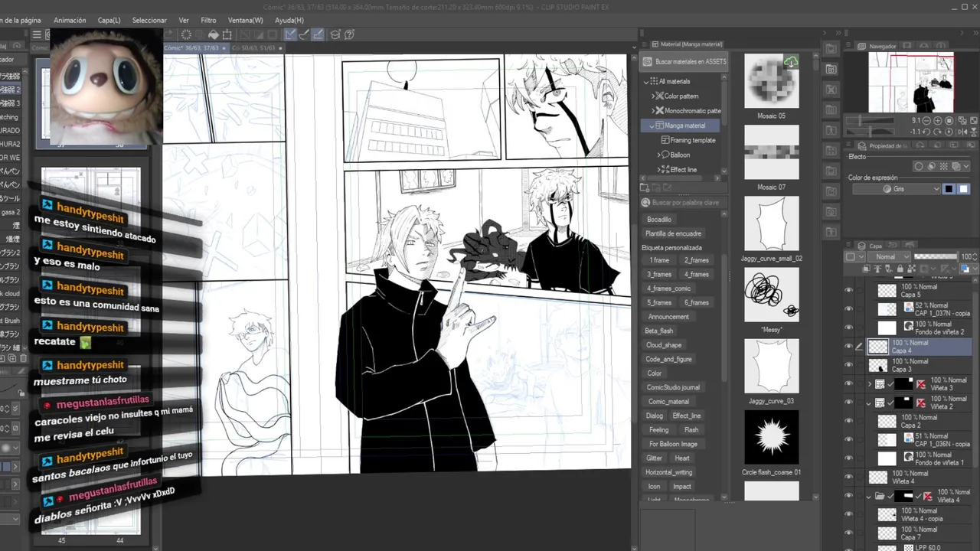This screenshot has width=980, height=551.
Task: Open the Animación menu
Action: [70, 20]
